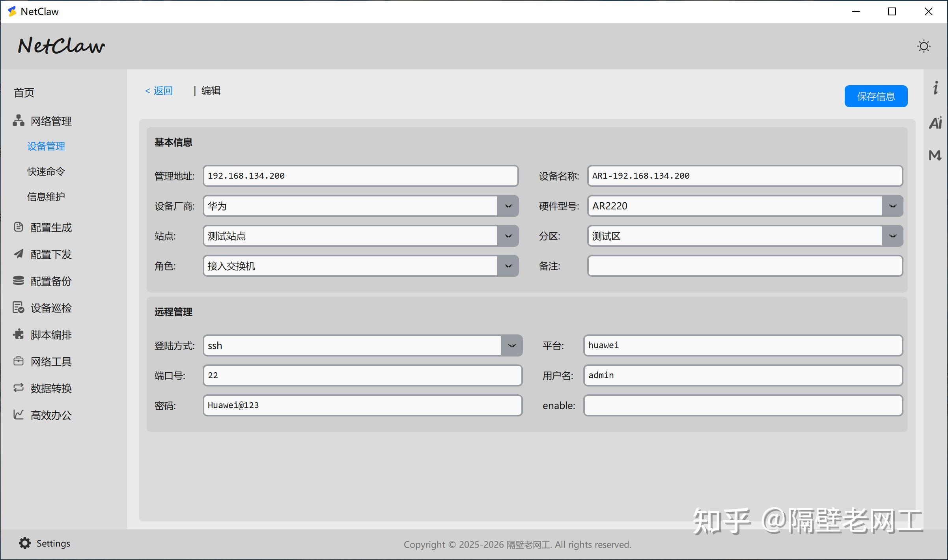Click the 用户名 admin input field

pyautogui.click(x=743, y=375)
